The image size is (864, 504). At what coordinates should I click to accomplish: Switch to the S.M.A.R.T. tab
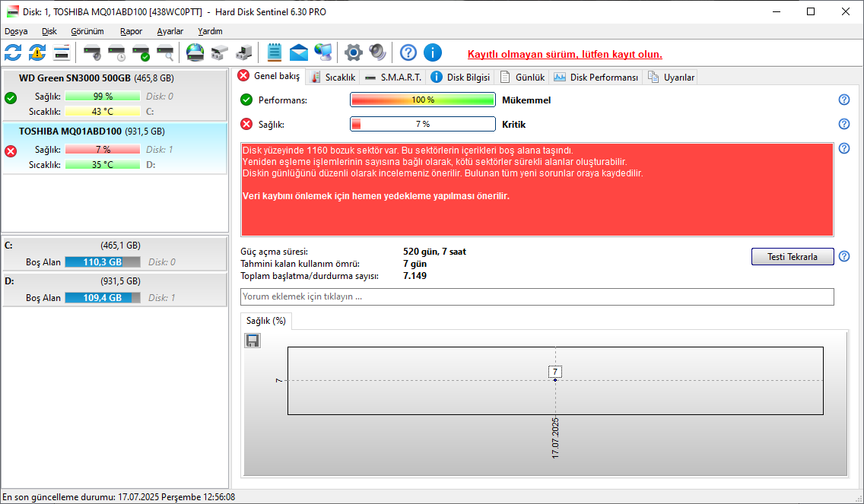tap(393, 77)
